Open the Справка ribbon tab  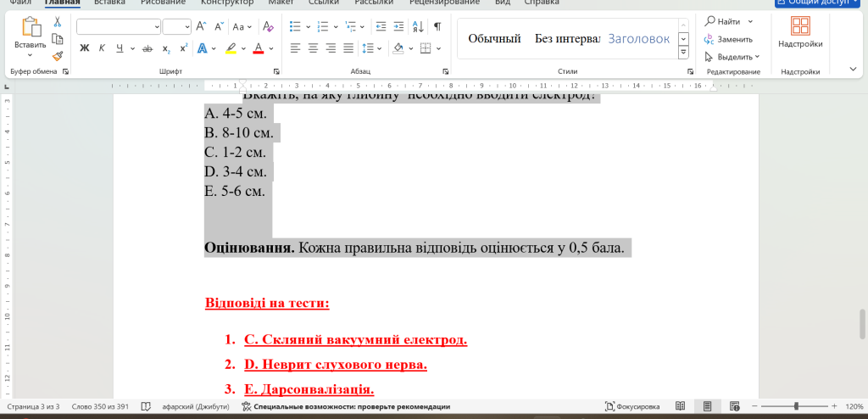[x=541, y=3]
